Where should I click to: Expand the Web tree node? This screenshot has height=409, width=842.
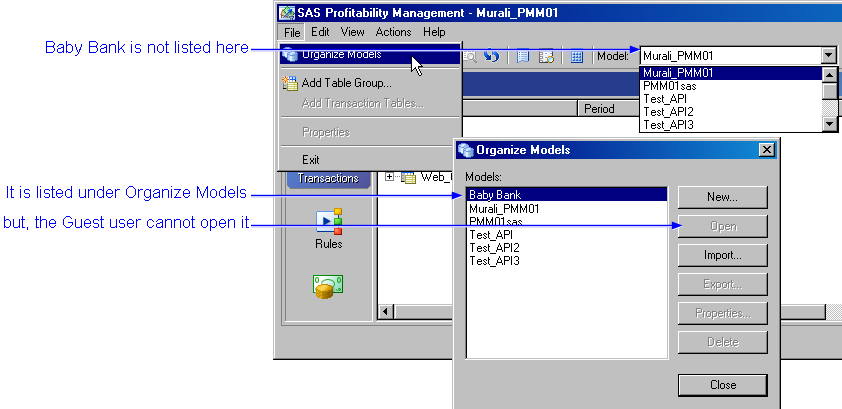pos(390,177)
